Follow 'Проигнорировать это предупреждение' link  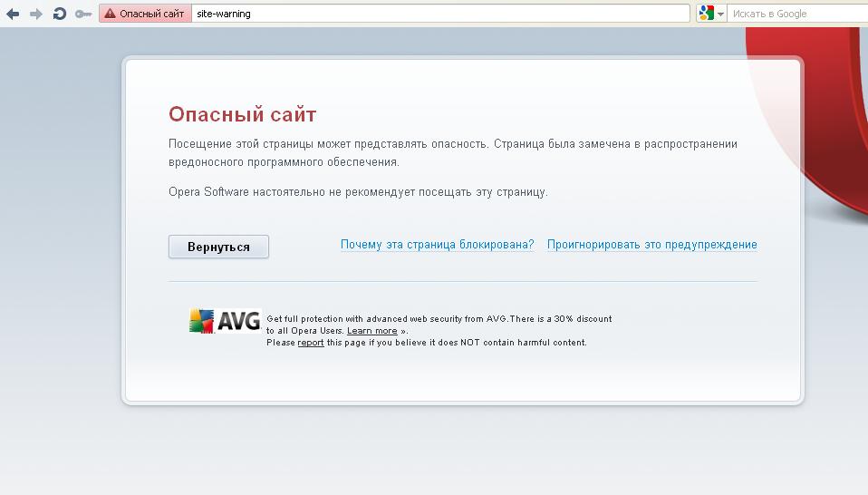click(x=652, y=245)
